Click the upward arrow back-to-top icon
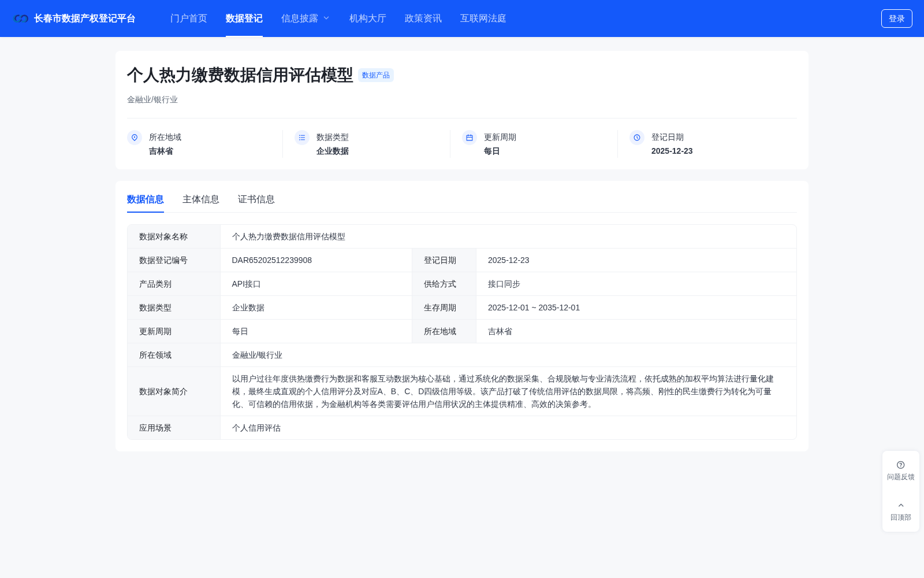This screenshot has width=924, height=578. (x=901, y=505)
